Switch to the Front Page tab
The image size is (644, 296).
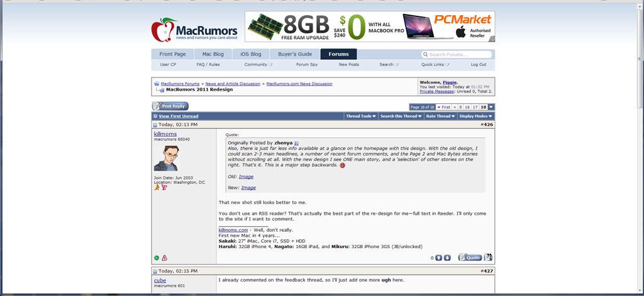[x=172, y=54]
